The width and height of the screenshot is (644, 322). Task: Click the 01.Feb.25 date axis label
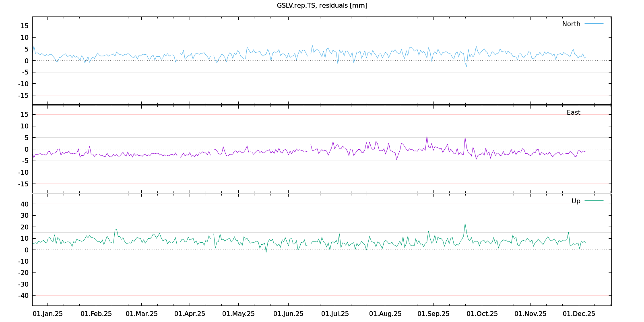pos(96,314)
